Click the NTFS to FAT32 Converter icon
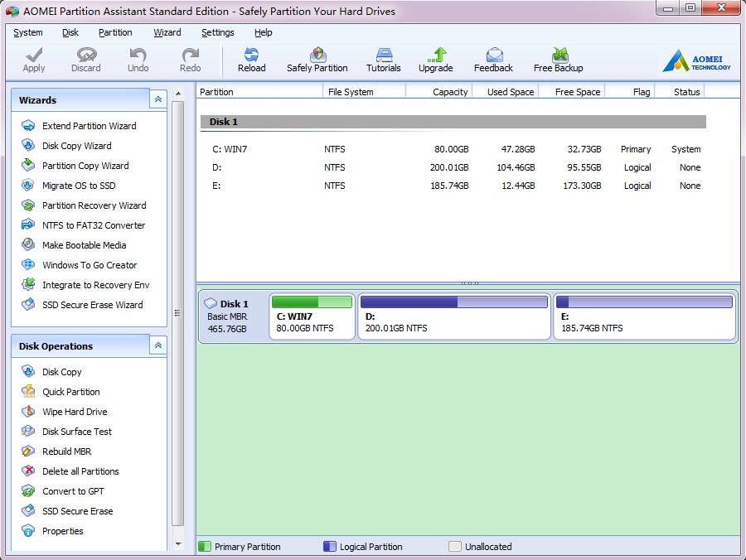Screen dimensions: 746x560 coord(28,224)
